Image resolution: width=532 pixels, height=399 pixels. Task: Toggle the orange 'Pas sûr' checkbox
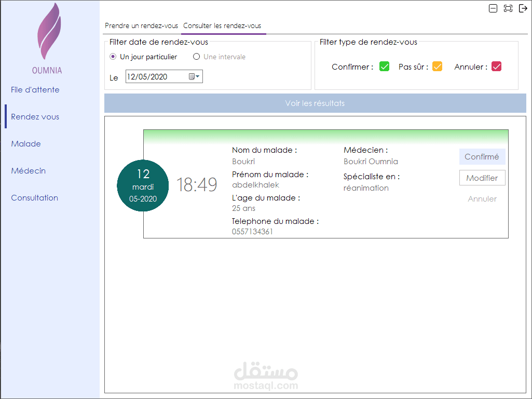tap(438, 66)
